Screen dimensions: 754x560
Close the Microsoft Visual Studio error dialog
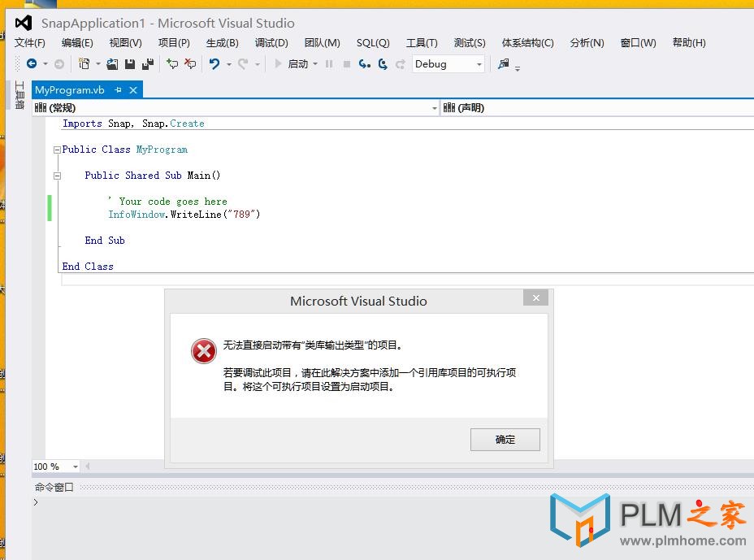[x=536, y=298]
